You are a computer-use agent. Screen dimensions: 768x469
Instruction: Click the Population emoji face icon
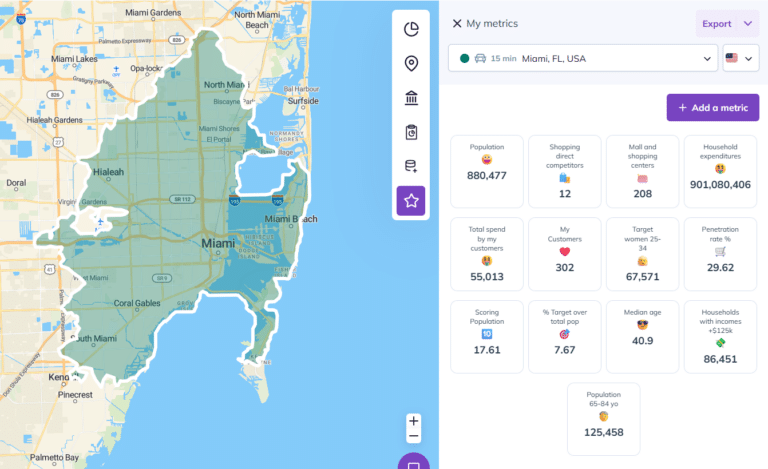(487, 160)
